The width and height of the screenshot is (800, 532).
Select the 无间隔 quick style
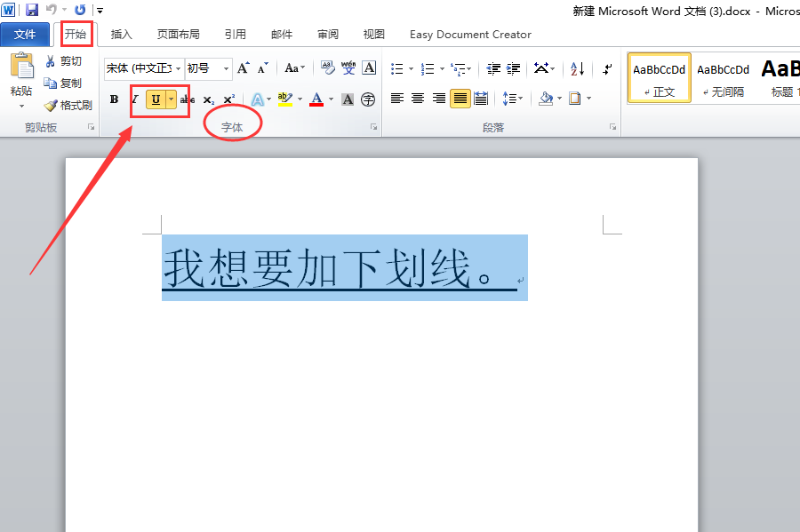tap(723, 78)
